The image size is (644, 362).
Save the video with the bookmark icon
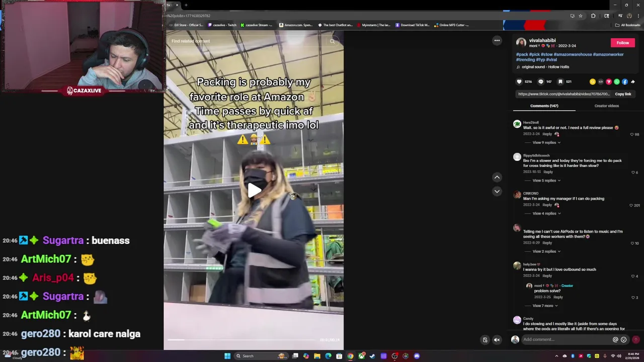tap(560, 81)
